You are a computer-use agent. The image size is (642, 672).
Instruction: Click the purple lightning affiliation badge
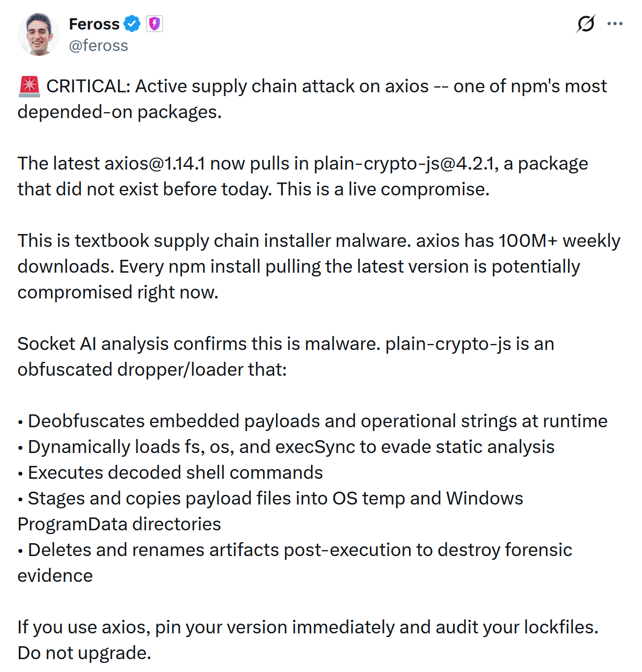pyautogui.click(x=155, y=24)
